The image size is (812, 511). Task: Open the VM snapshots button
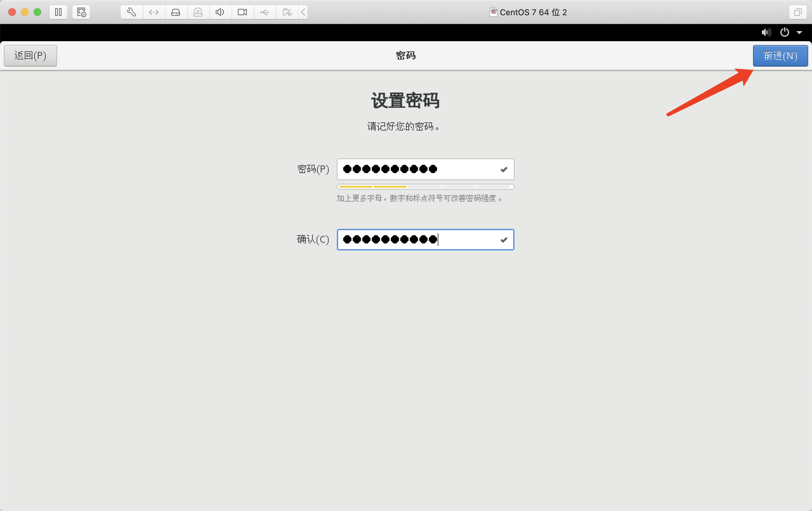point(81,12)
